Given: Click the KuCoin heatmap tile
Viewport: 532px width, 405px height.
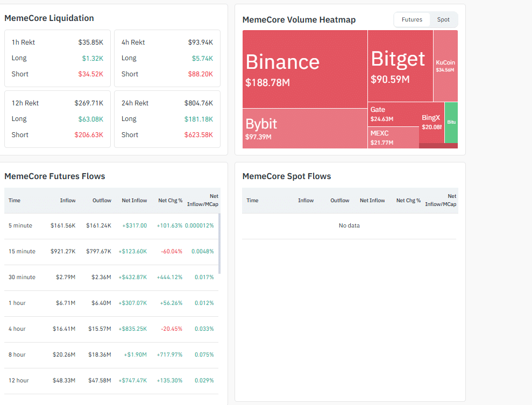Looking at the screenshot, I should coord(445,66).
